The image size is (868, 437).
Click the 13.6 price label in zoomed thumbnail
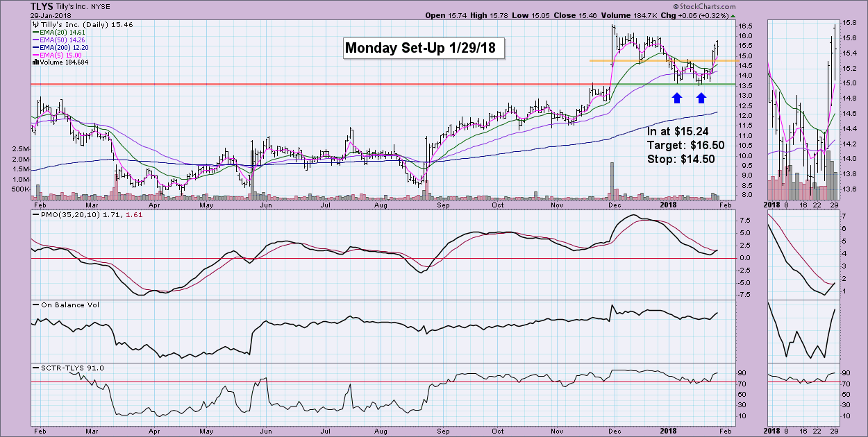[x=849, y=189]
